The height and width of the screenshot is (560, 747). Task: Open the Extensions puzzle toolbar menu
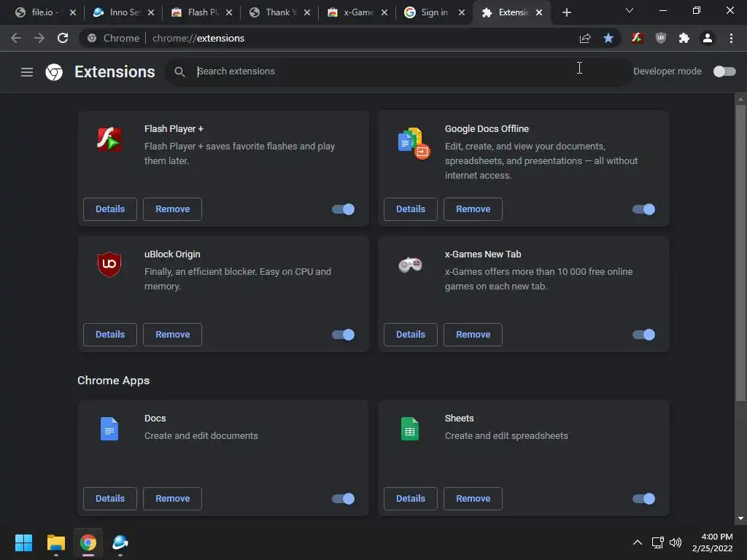pyautogui.click(x=684, y=38)
